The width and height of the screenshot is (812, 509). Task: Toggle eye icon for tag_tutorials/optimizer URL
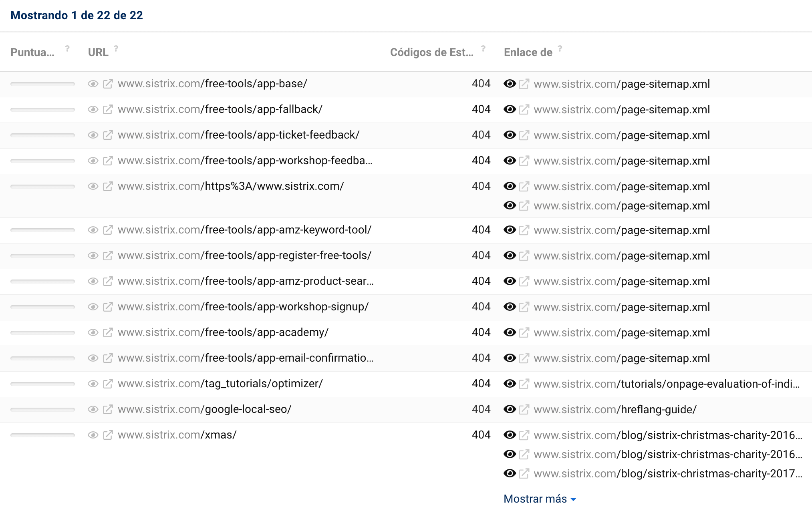coord(93,384)
